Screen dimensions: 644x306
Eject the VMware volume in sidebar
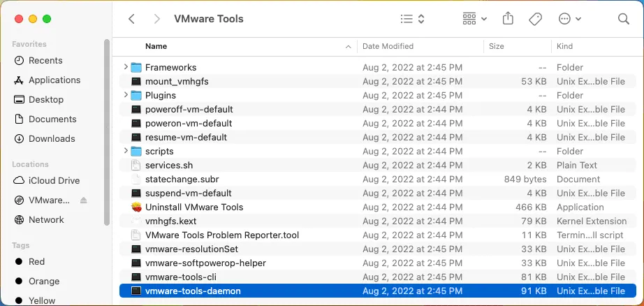(84, 201)
